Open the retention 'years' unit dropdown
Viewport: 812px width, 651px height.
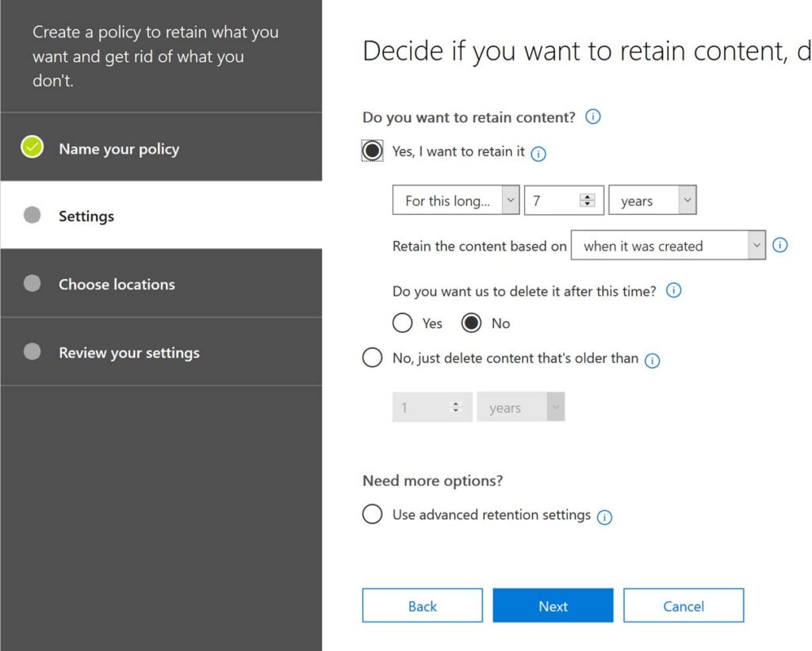pos(652,200)
